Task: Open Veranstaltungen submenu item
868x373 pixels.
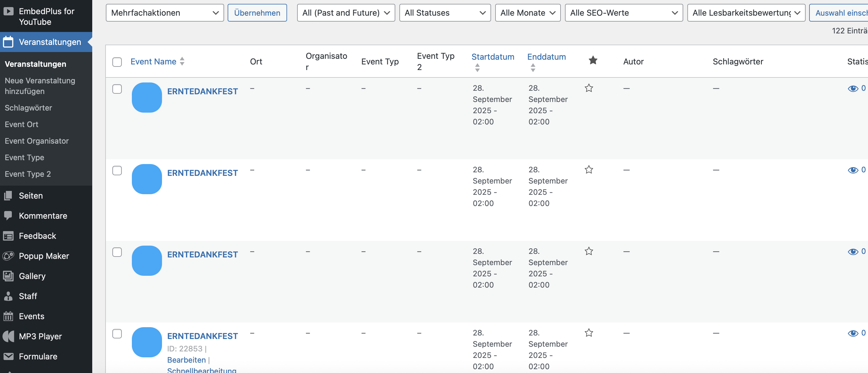Action: (35, 64)
